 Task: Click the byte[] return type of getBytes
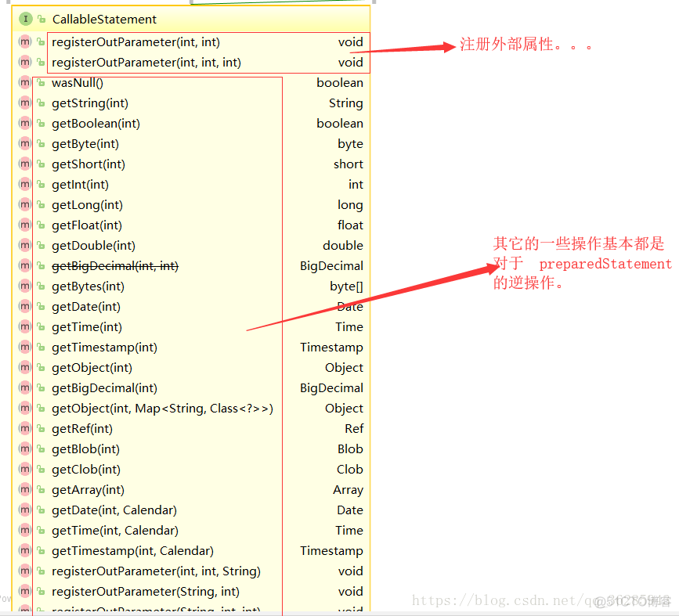coord(346,286)
